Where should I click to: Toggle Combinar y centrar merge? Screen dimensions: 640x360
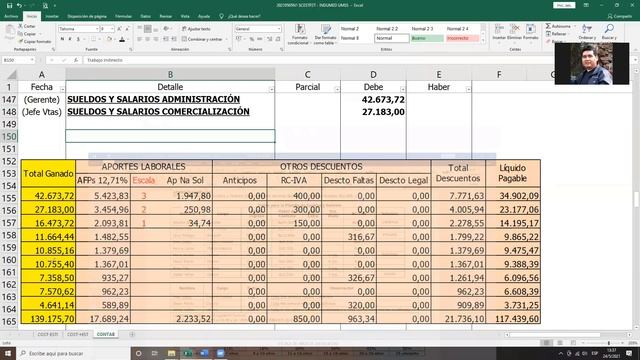pos(202,39)
